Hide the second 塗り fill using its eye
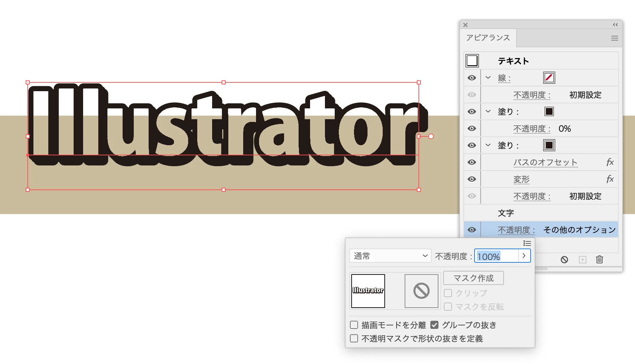Image resolution: width=635 pixels, height=364 pixels. 472,145
